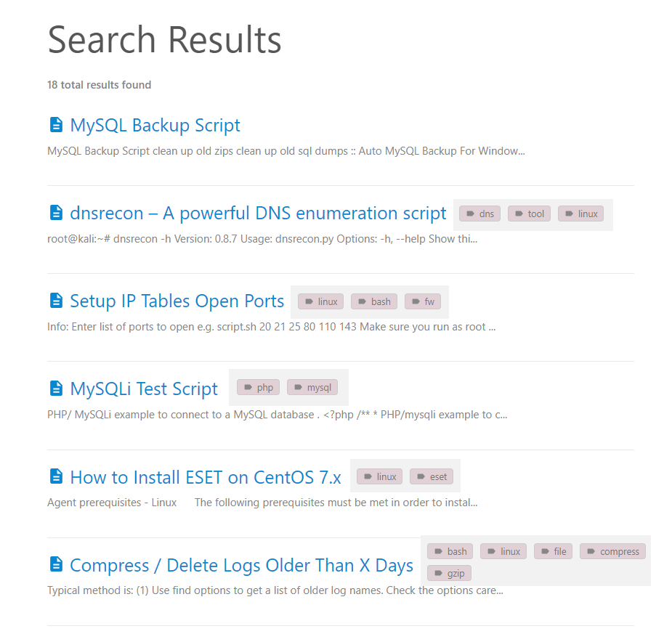
Task: Click the compress tag on the logs article
Action: click(x=612, y=551)
